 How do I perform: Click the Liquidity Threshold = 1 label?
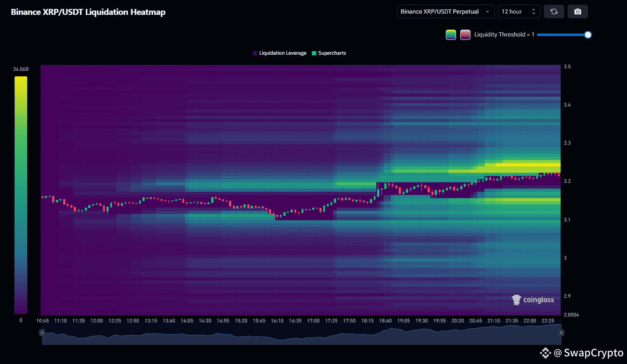[x=504, y=35]
